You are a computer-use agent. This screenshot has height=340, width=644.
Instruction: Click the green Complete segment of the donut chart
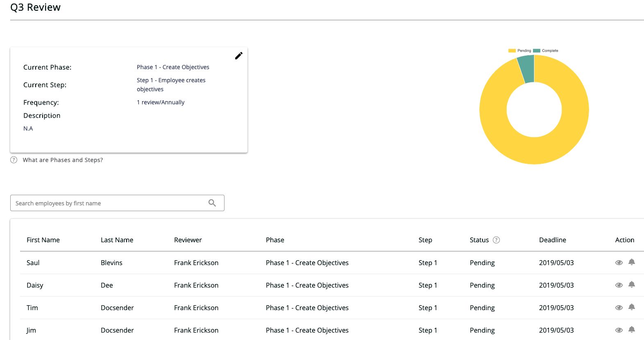(x=527, y=69)
